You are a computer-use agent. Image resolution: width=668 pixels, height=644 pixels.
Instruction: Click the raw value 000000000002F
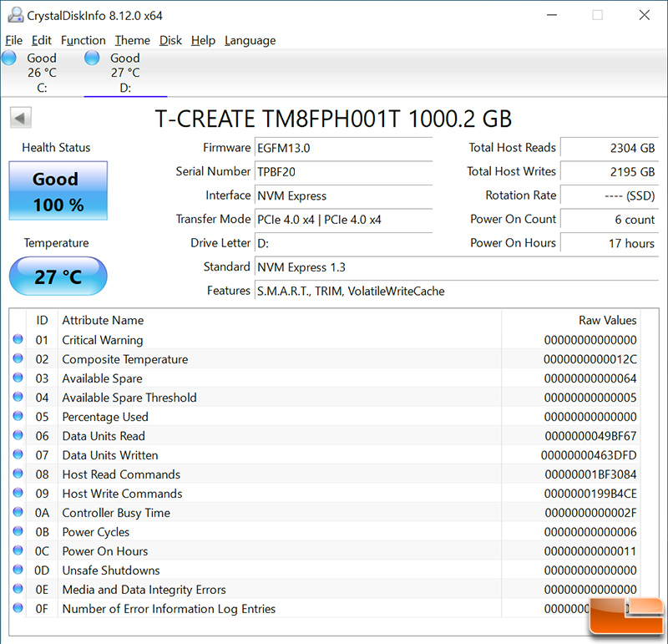[x=590, y=513]
